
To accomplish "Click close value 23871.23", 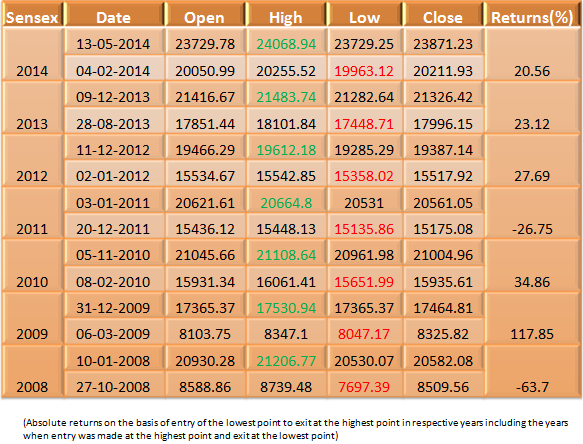I will [x=443, y=44].
